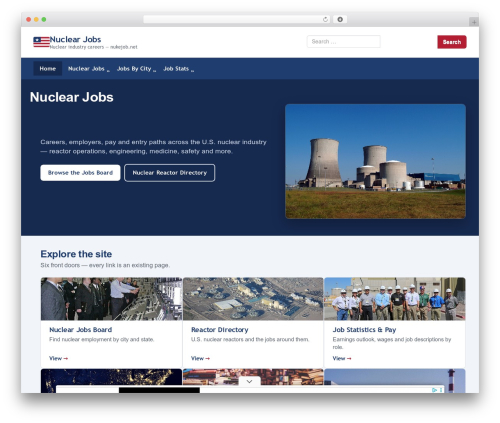Open a new browser tab with plus button
500x423 pixels.
tap(474, 22)
